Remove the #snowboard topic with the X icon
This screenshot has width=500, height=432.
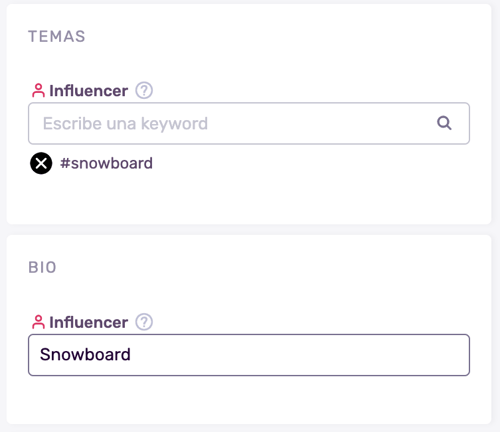(x=41, y=163)
